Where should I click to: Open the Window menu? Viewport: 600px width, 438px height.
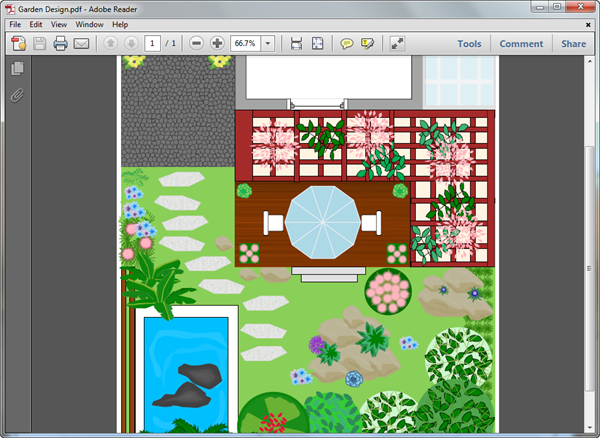tap(89, 24)
